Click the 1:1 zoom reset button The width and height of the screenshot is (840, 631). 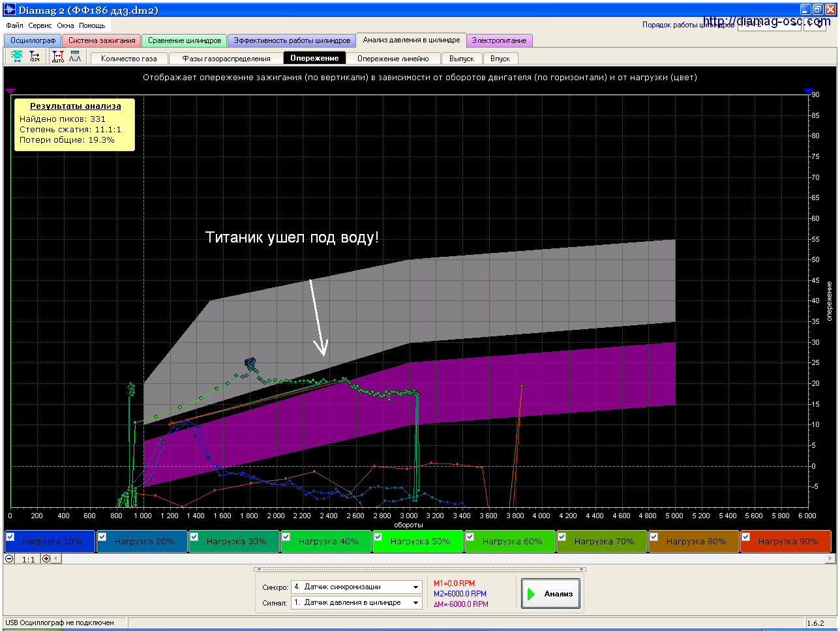29,559
